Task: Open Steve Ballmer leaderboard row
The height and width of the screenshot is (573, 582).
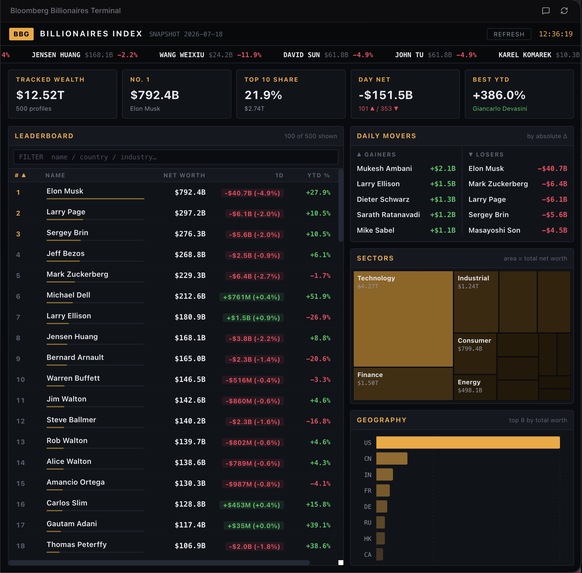Action: [x=174, y=421]
